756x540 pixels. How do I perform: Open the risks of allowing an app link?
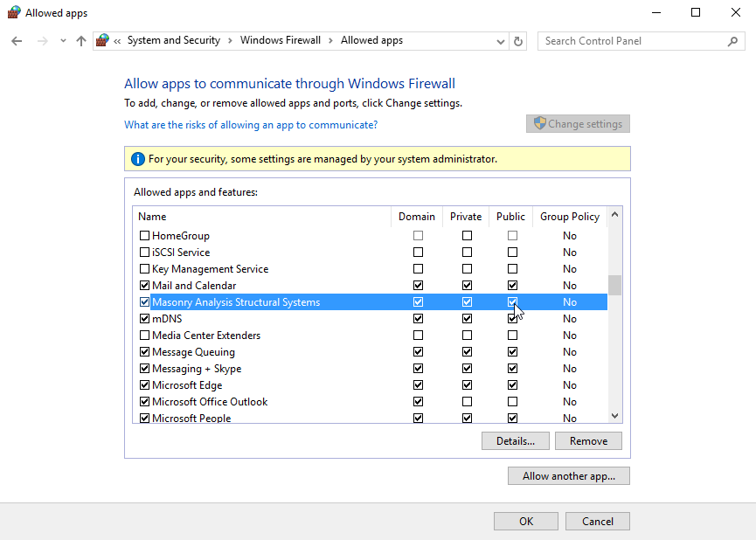[251, 125]
